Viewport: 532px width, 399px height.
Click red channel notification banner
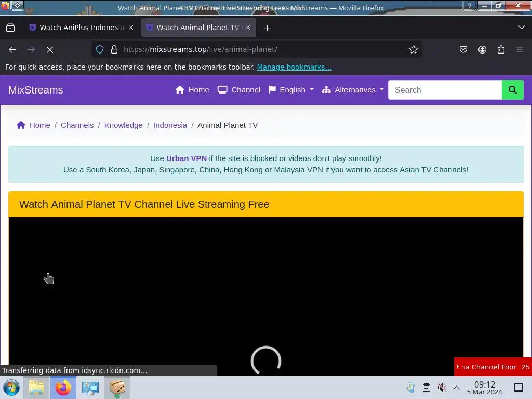493,367
